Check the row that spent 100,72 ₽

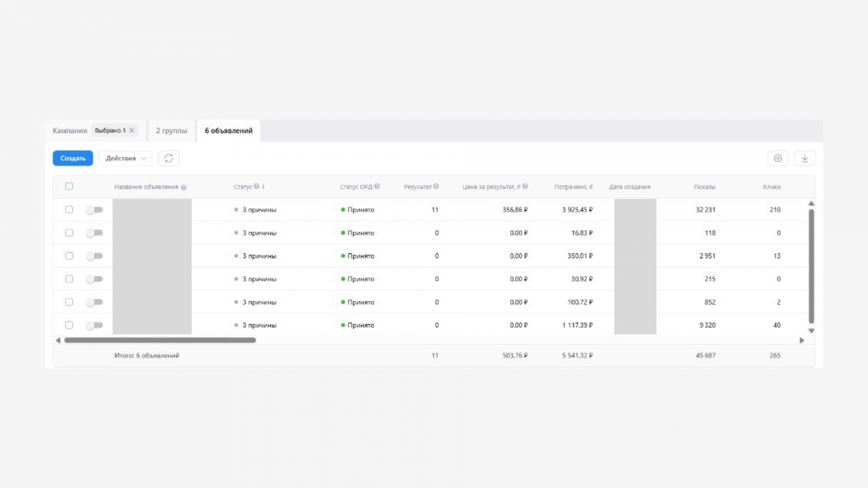coord(69,302)
